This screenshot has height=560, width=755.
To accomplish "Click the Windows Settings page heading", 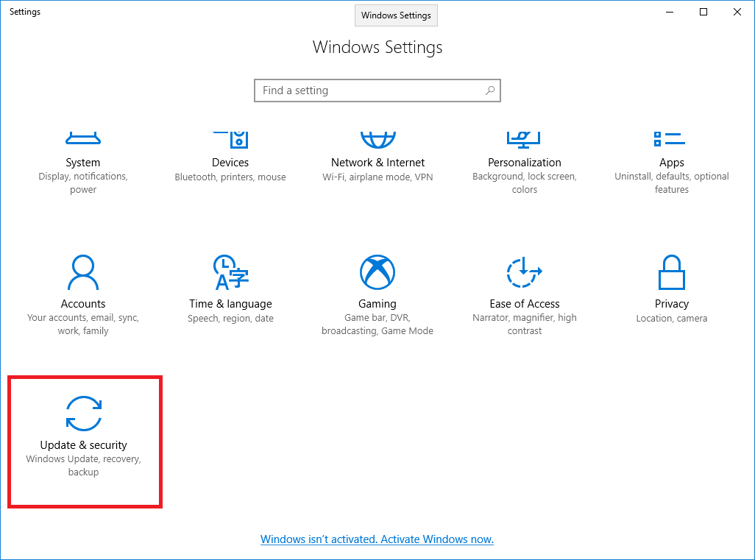I will tap(377, 48).
